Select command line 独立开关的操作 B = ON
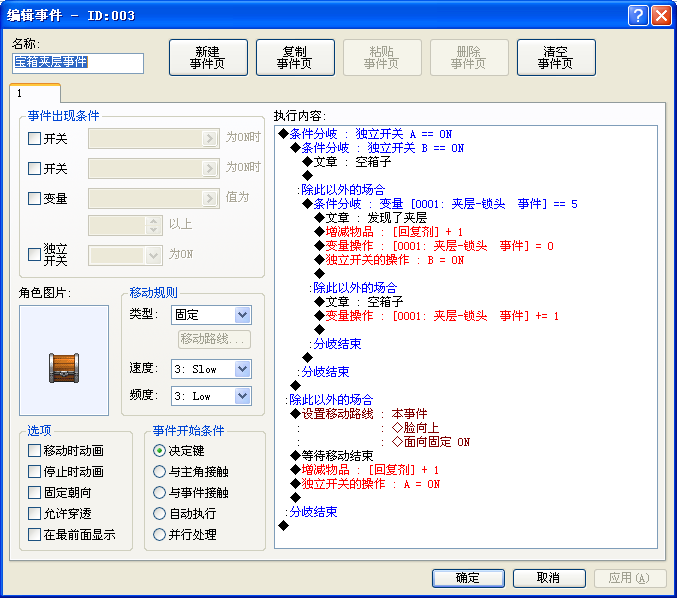 389,260
